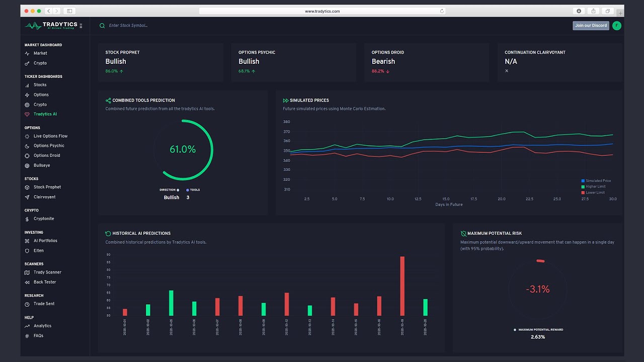Click the Stock Prophet Bullish card
The image size is (644, 362).
coord(161,62)
